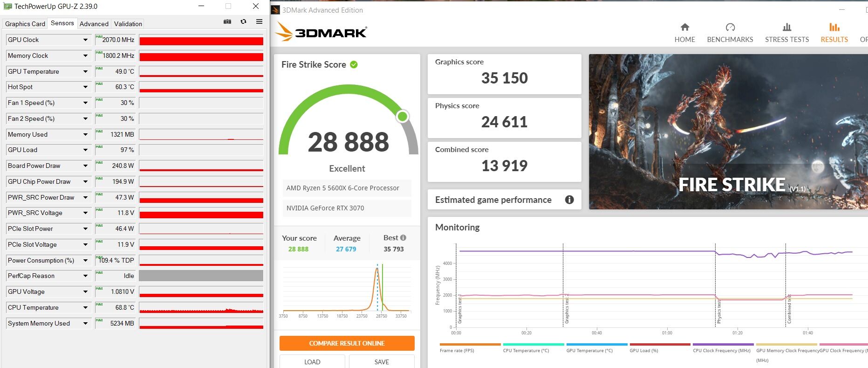The image size is (868, 368).
Task: Click GPU-Z screenshot camera icon
Action: (x=227, y=21)
